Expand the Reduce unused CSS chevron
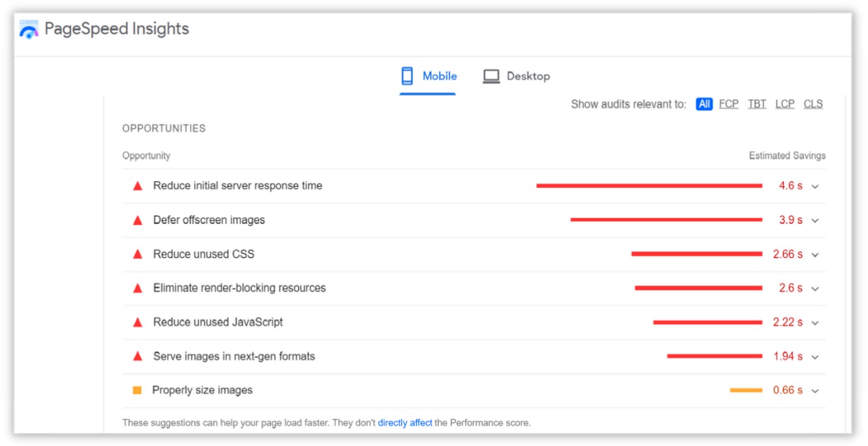This screenshot has width=868, height=446. coord(815,255)
